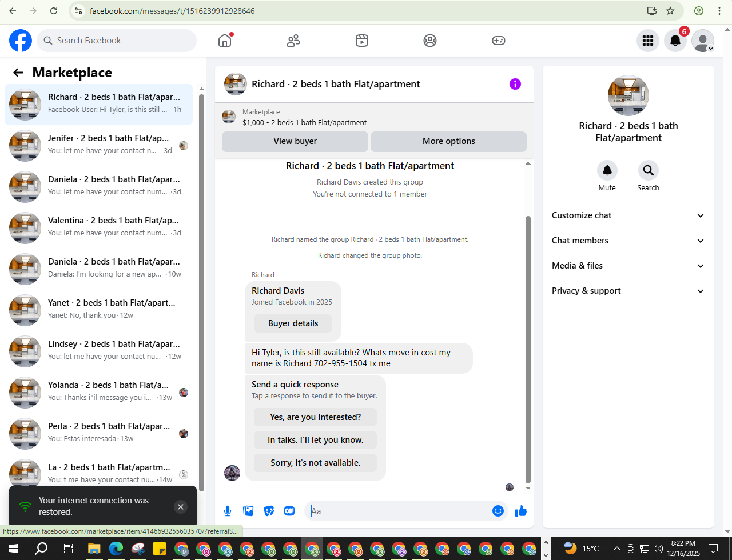Click the Marketplace heading
The width and height of the screenshot is (732, 560).
tap(72, 73)
